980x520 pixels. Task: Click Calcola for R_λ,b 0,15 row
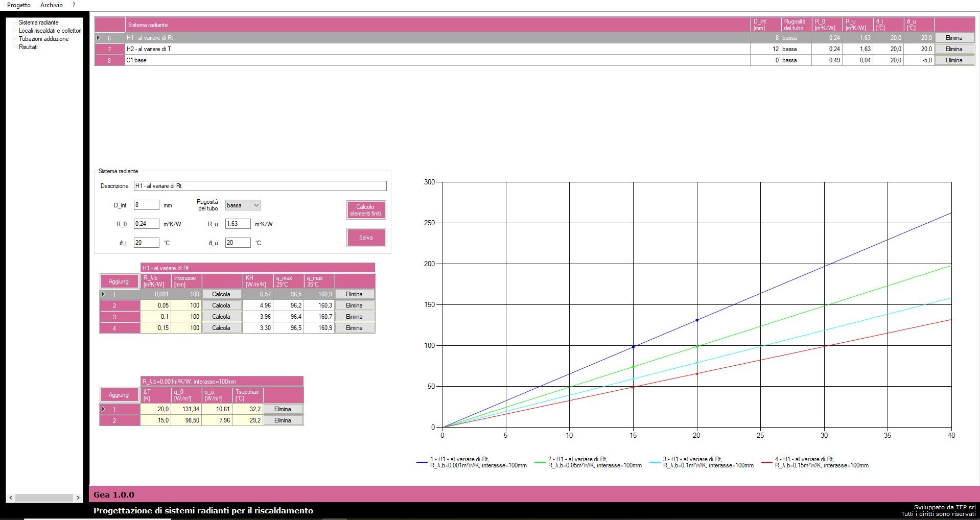click(221, 328)
